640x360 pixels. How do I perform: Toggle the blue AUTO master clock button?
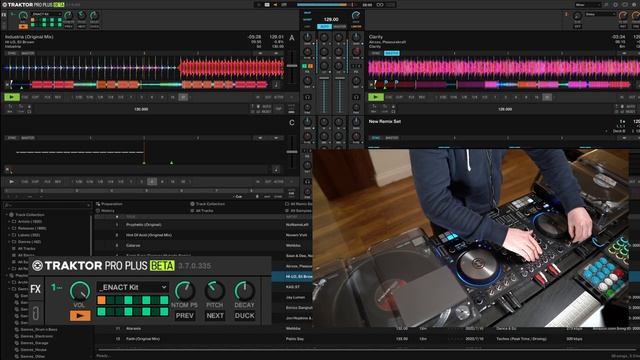pos(324,27)
